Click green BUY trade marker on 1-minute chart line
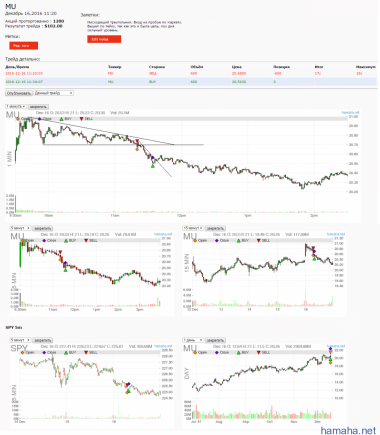 coord(153,165)
